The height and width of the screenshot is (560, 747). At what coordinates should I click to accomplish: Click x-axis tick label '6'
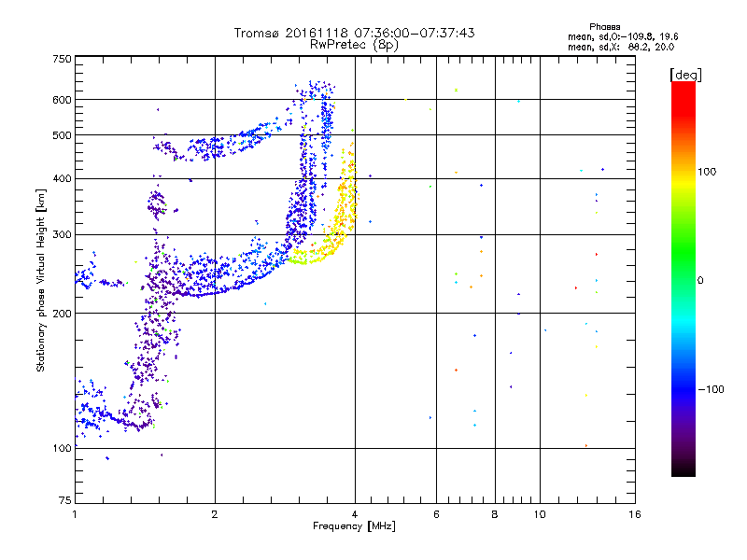pos(436,514)
